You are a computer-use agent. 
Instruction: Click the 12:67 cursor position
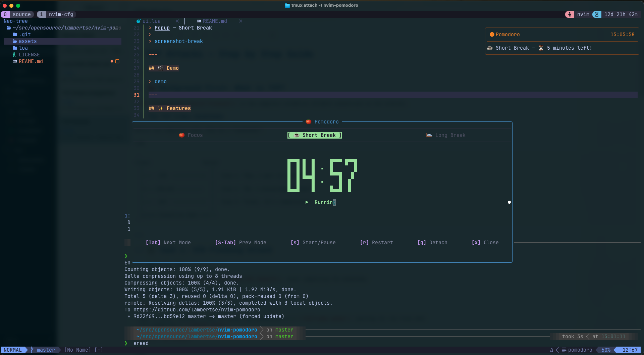(630, 350)
